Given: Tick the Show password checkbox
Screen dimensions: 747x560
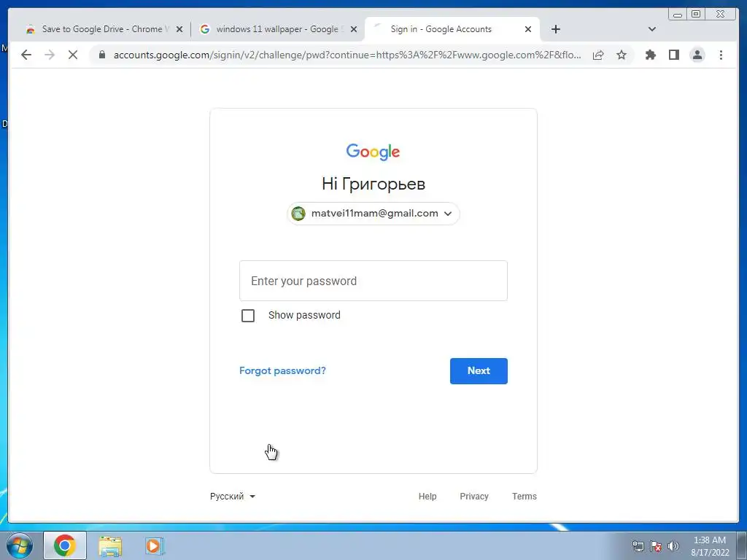Looking at the screenshot, I should pyautogui.click(x=248, y=315).
